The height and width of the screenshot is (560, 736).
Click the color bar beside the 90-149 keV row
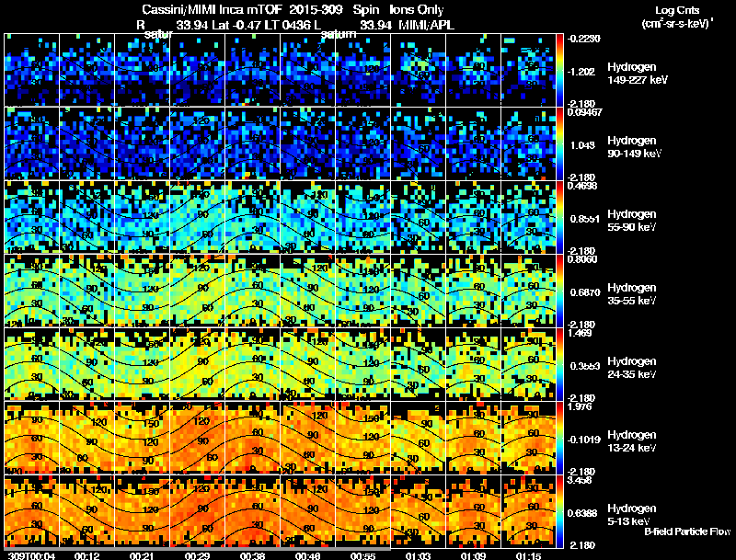pos(559,143)
